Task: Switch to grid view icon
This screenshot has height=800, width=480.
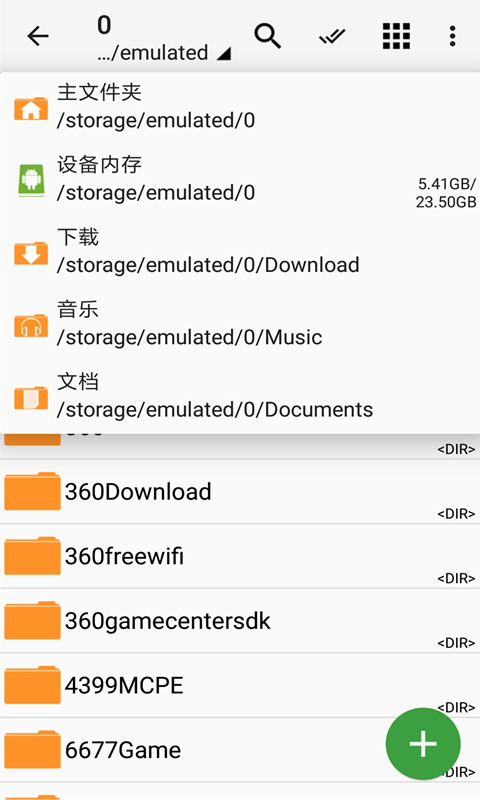Action: click(x=396, y=36)
